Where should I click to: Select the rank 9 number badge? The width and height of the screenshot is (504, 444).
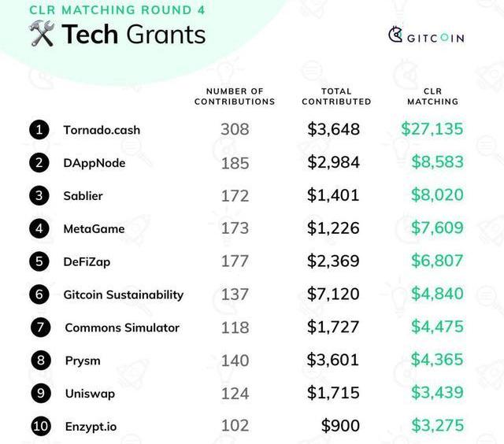tap(39, 393)
